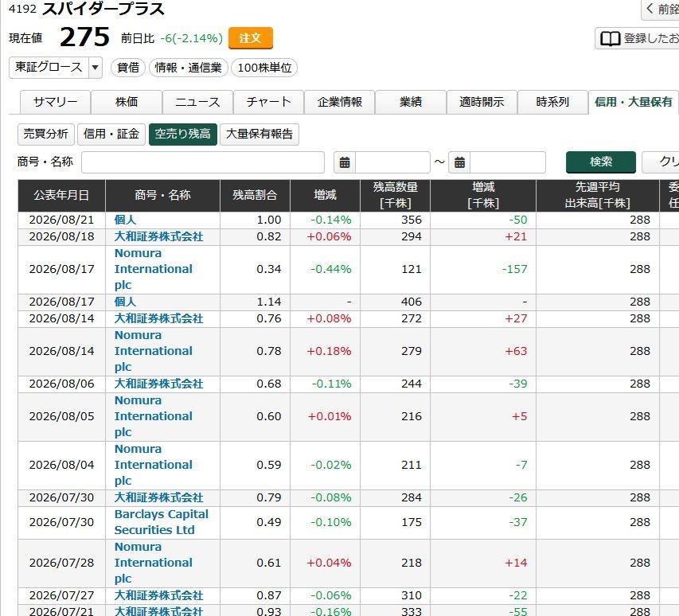
Task: Open the 東証グロース market dropdown
Action: [56, 68]
